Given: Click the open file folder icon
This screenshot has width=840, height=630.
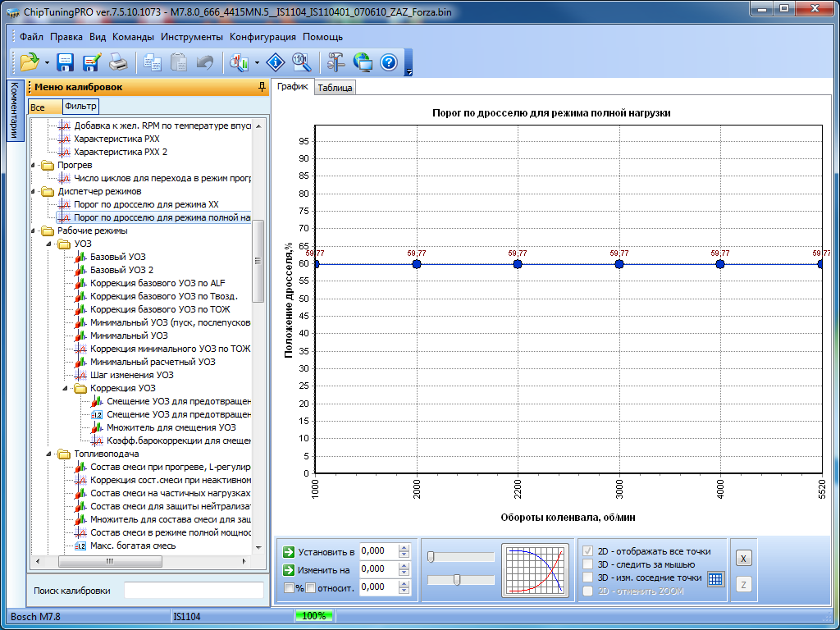Looking at the screenshot, I should click(30, 62).
